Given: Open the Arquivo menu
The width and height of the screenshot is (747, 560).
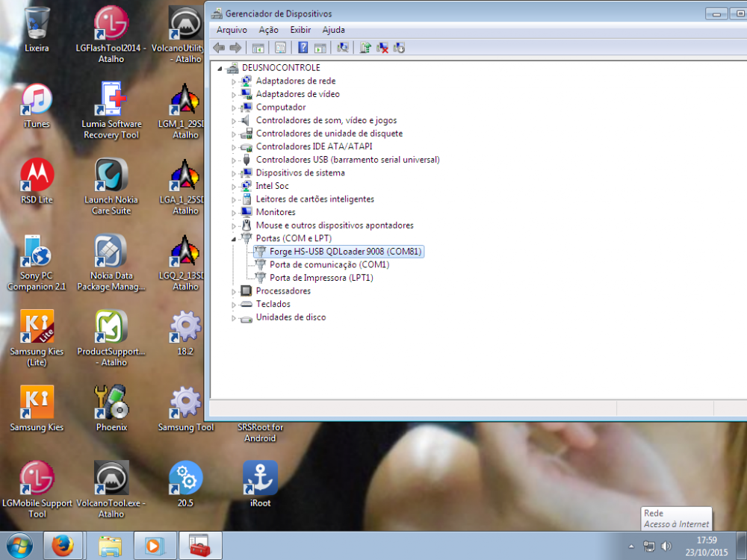Looking at the screenshot, I should (x=232, y=30).
